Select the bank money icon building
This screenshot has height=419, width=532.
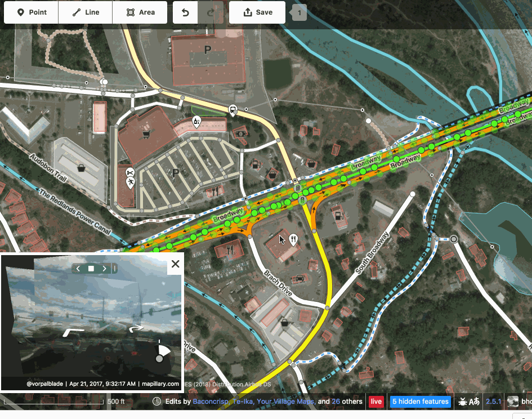[x=240, y=134]
